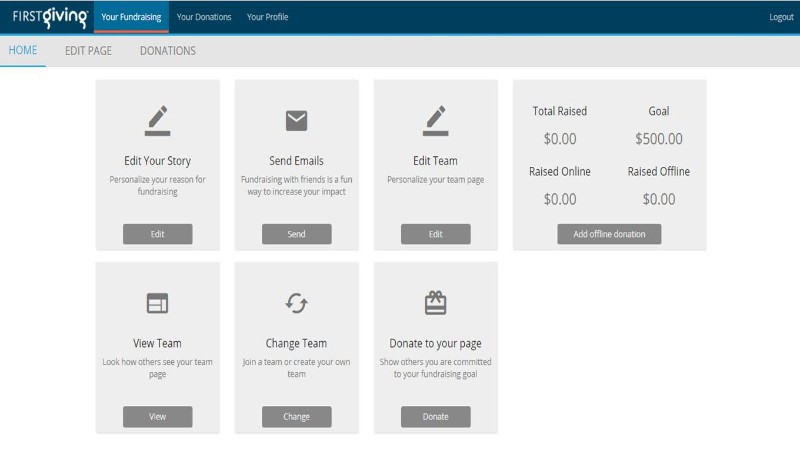
Task: Click the layout icon above View Team
Action: tap(157, 303)
